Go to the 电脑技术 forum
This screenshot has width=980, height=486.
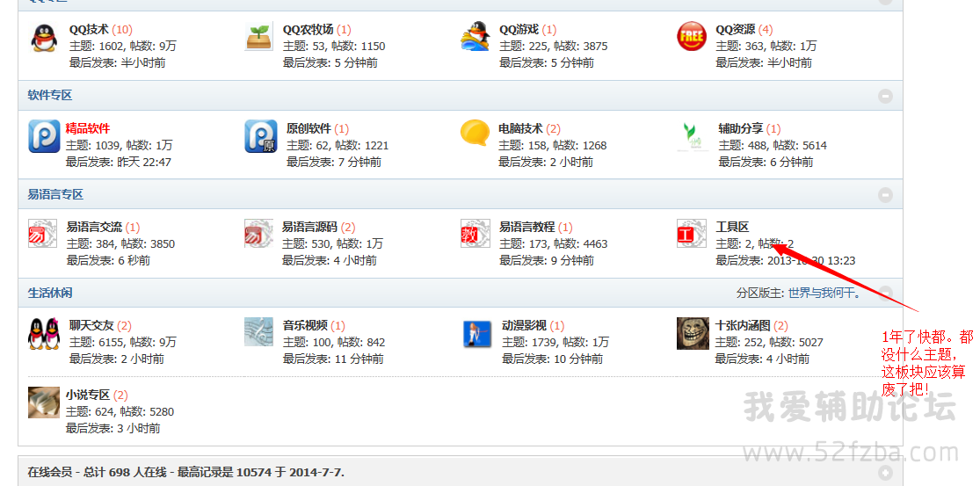click(520, 128)
